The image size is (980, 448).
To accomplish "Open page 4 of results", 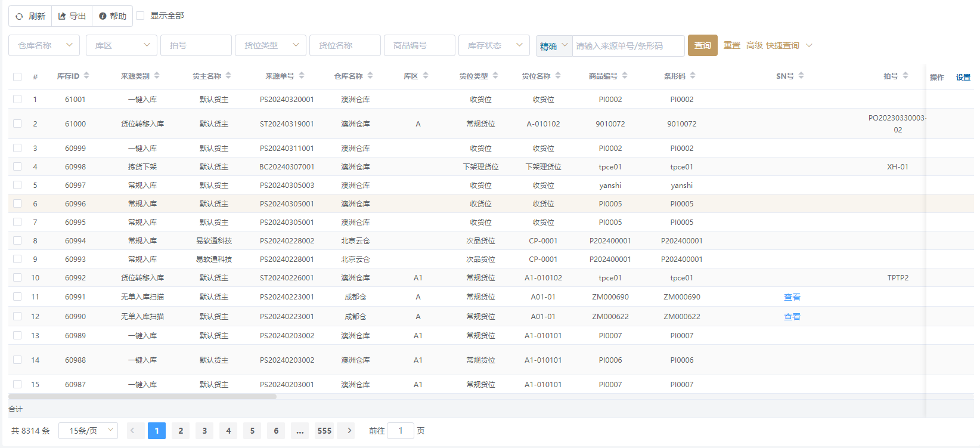I will (228, 431).
